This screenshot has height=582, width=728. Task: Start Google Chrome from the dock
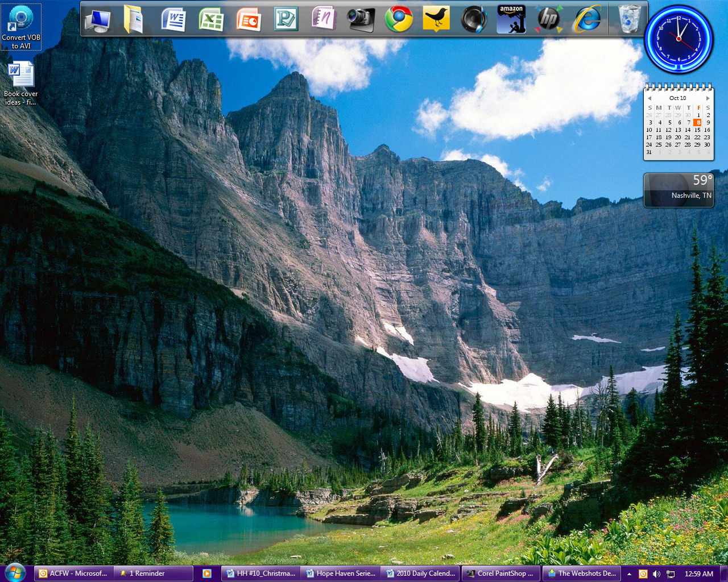coord(399,20)
